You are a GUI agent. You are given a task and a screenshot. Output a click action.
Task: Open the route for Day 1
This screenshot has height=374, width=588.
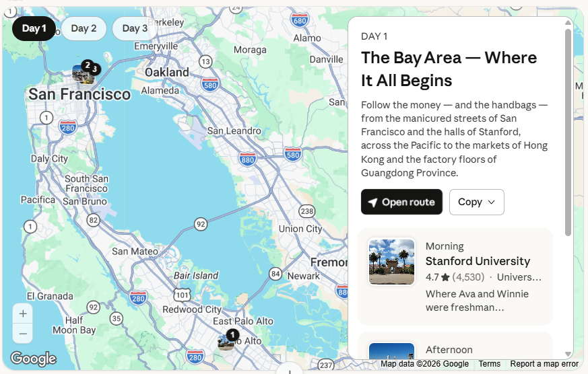401,202
